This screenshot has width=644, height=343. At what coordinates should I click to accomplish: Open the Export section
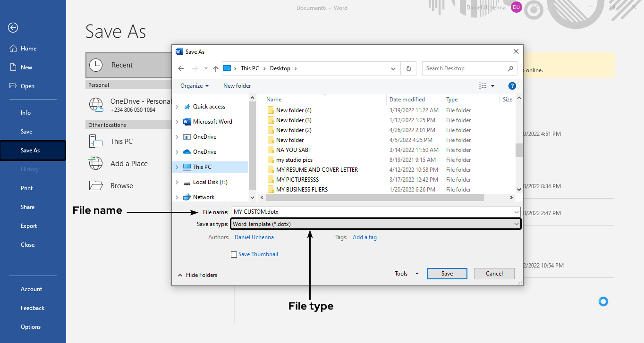28,226
